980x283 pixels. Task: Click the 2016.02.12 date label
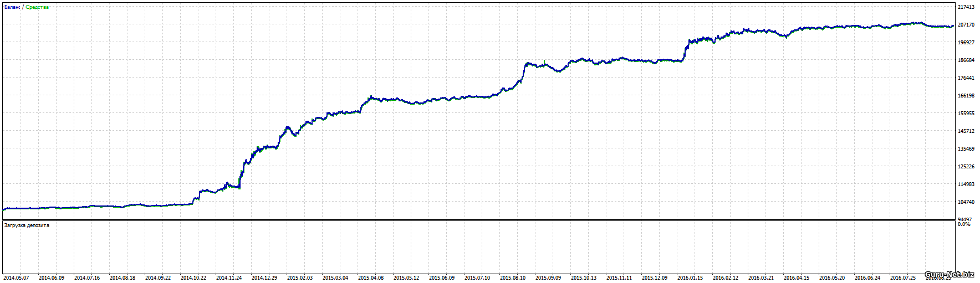(x=726, y=278)
